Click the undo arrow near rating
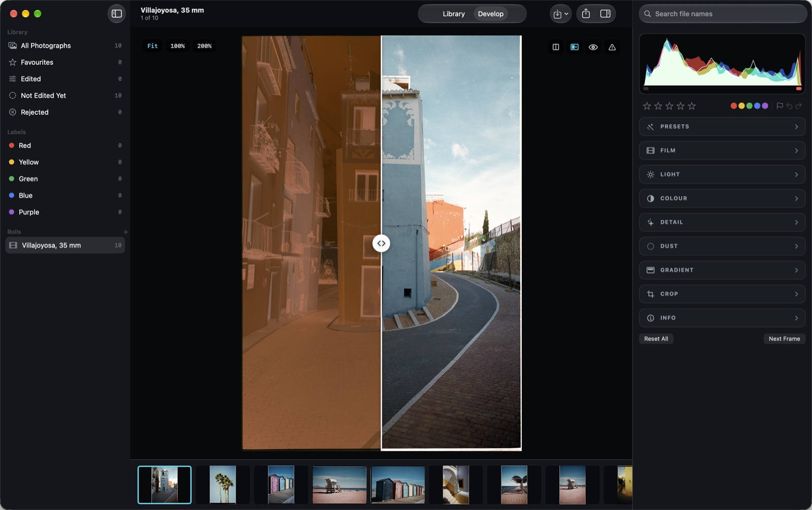Image resolution: width=812 pixels, height=510 pixels. [x=789, y=106]
